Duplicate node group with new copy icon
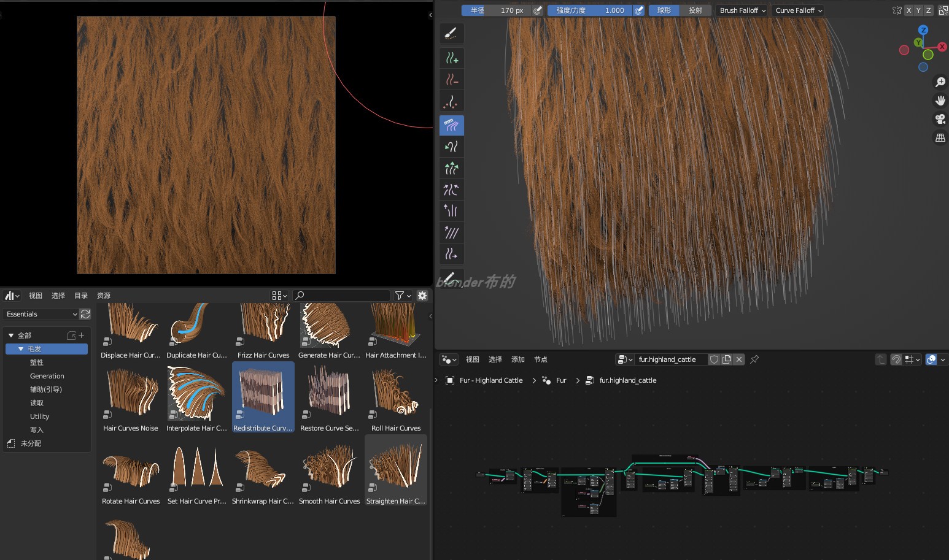This screenshot has width=949, height=560. (x=727, y=359)
